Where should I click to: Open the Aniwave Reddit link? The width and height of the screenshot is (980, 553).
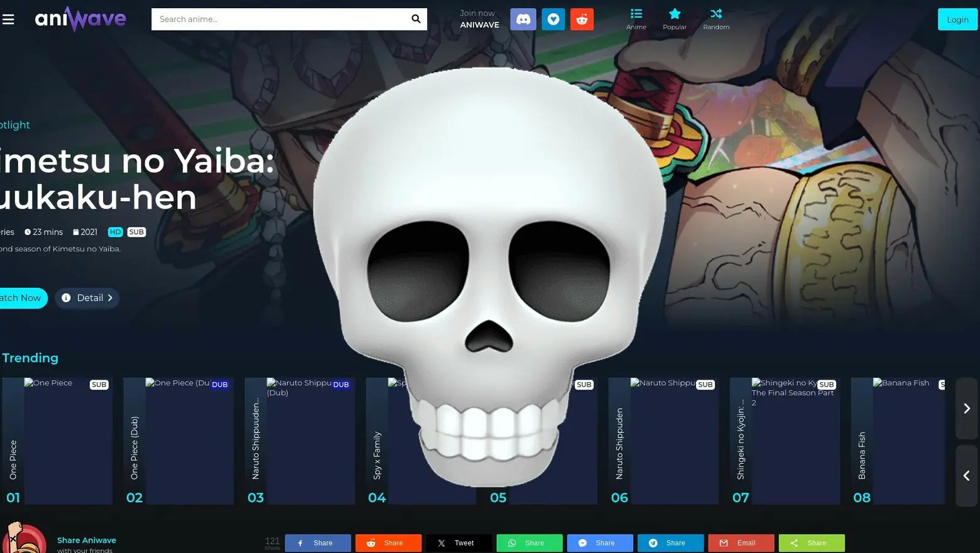click(x=582, y=19)
